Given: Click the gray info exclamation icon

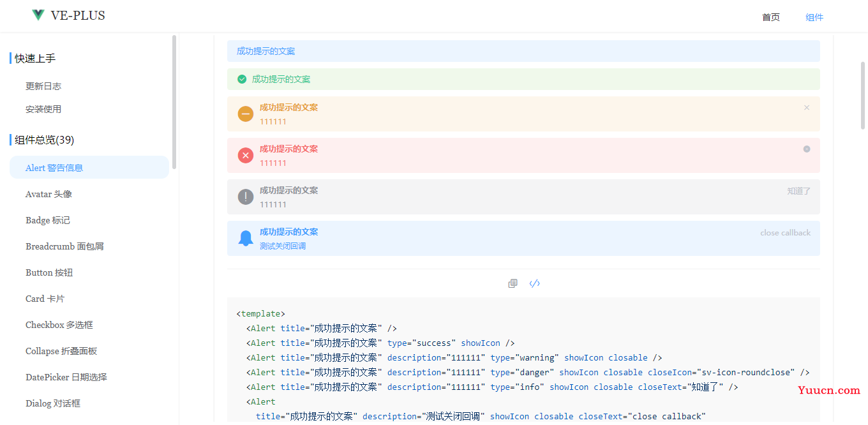Looking at the screenshot, I should pos(246,197).
